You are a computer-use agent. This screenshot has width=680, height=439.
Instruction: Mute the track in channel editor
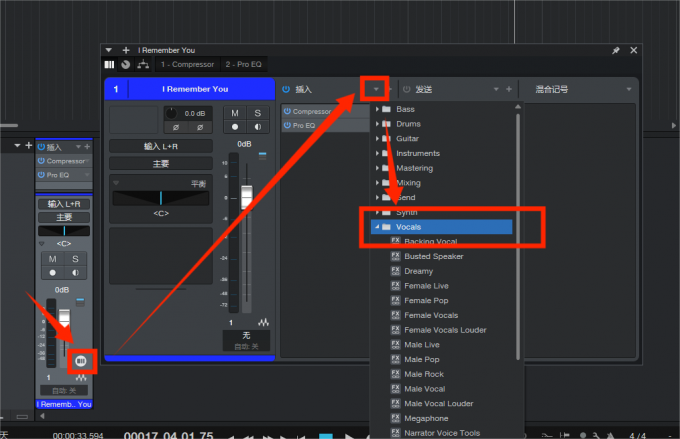[235, 113]
